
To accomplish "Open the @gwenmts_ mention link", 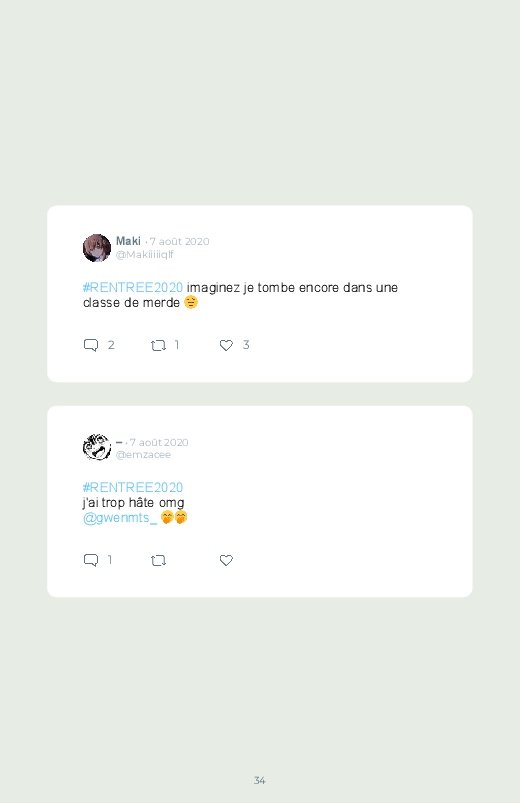I will (120, 518).
